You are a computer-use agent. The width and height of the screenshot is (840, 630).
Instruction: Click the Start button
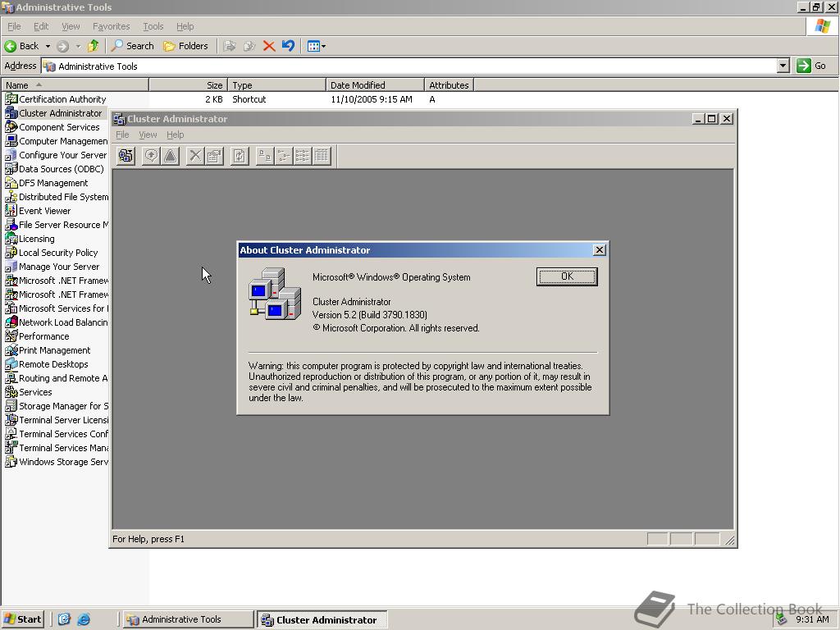[x=22, y=619]
